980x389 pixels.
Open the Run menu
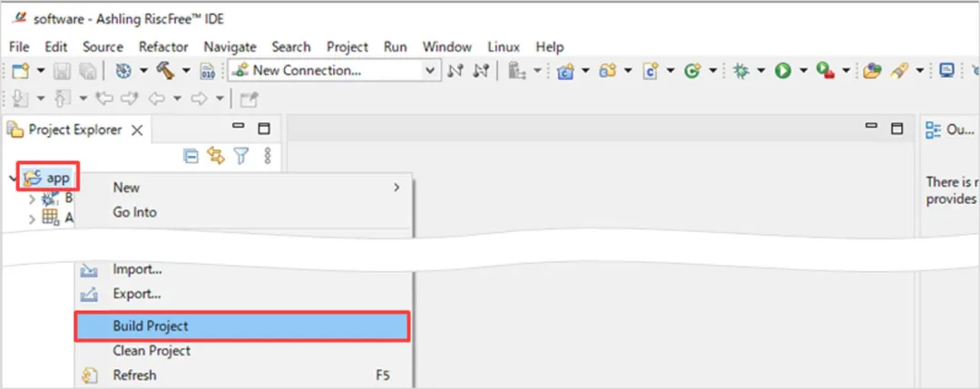(395, 47)
